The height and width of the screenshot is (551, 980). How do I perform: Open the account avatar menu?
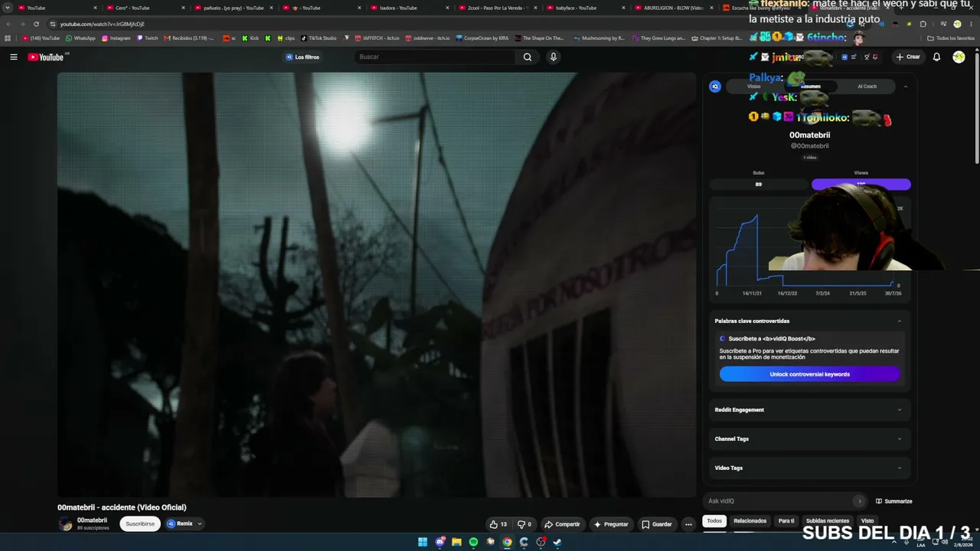point(959,57)
